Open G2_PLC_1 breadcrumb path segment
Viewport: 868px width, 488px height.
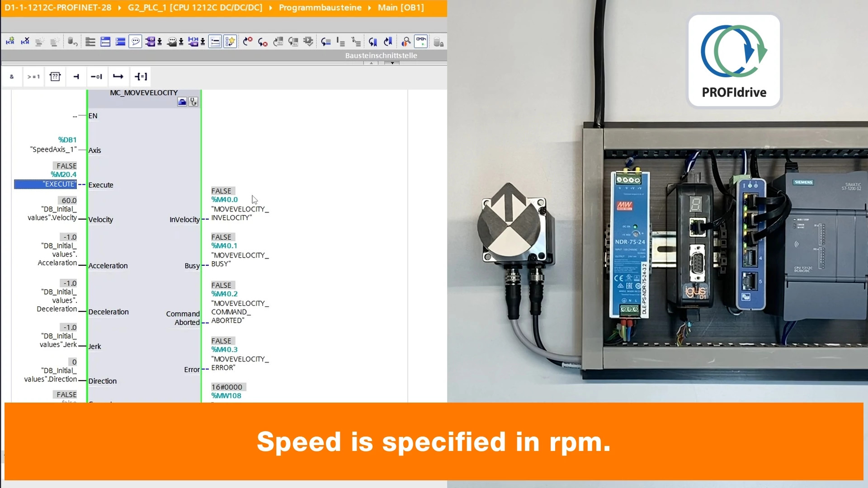[195, 8]
